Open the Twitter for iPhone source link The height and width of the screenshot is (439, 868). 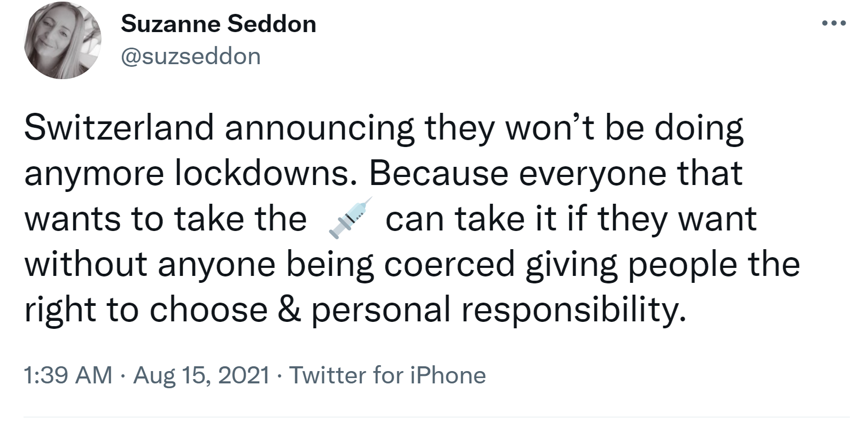coord(387,375)
